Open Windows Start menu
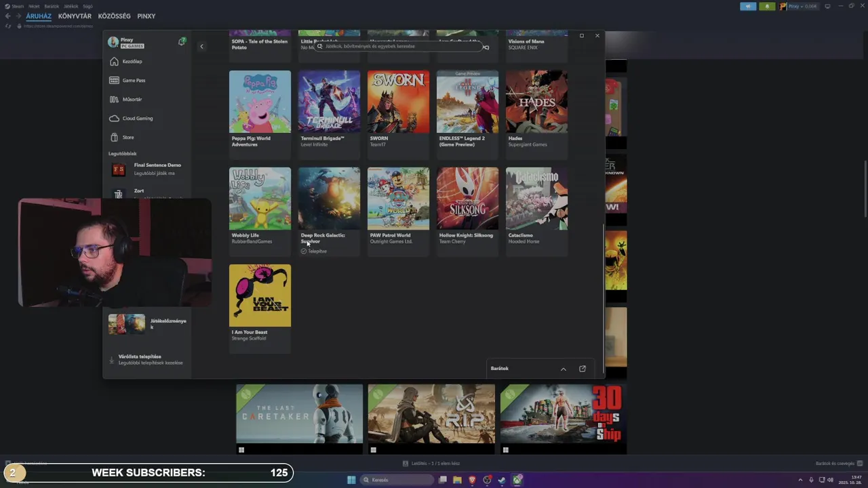 click(x=351, y=480)
